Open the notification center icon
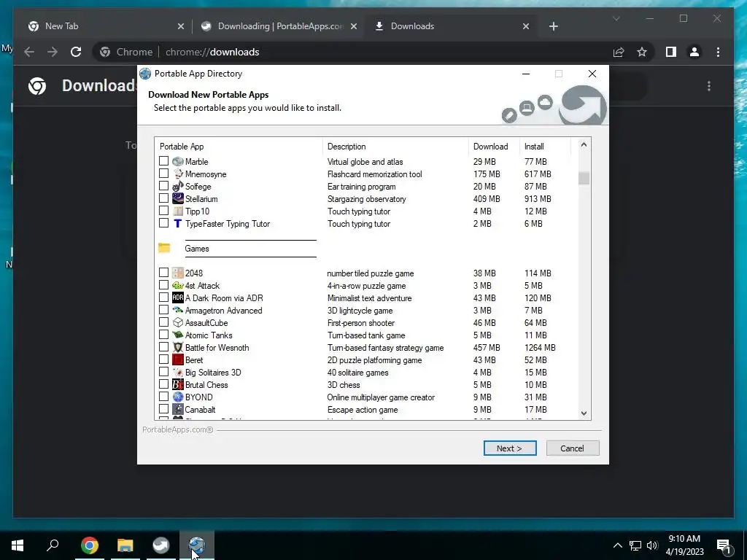Screen dimensions: 747x560 724,546
